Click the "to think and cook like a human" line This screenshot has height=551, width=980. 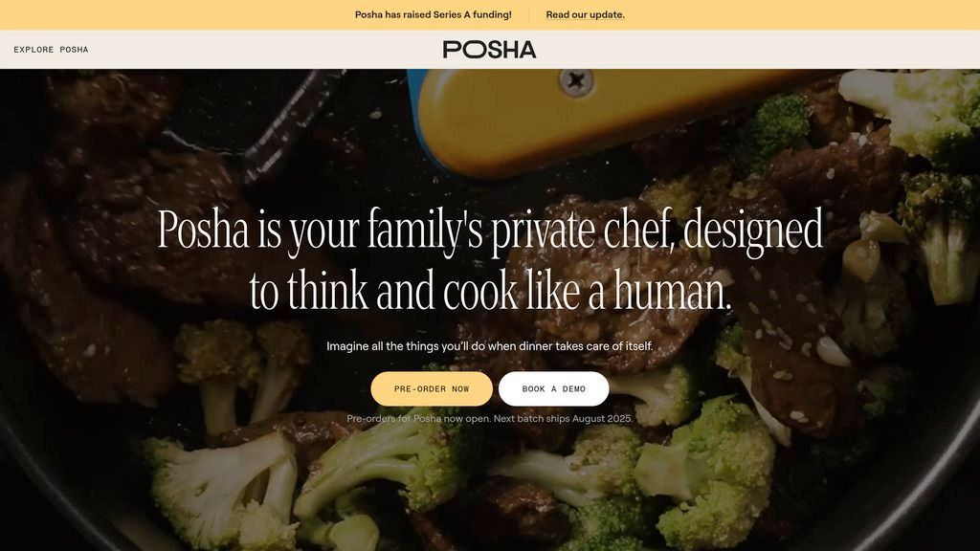(490, 290)
